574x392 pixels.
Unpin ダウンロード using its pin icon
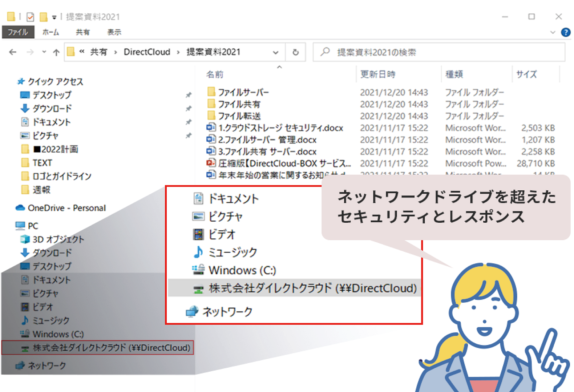(189, 108)
